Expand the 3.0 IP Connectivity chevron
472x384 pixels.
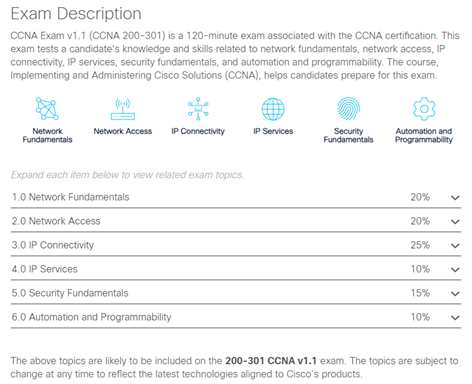coord(455,246)
